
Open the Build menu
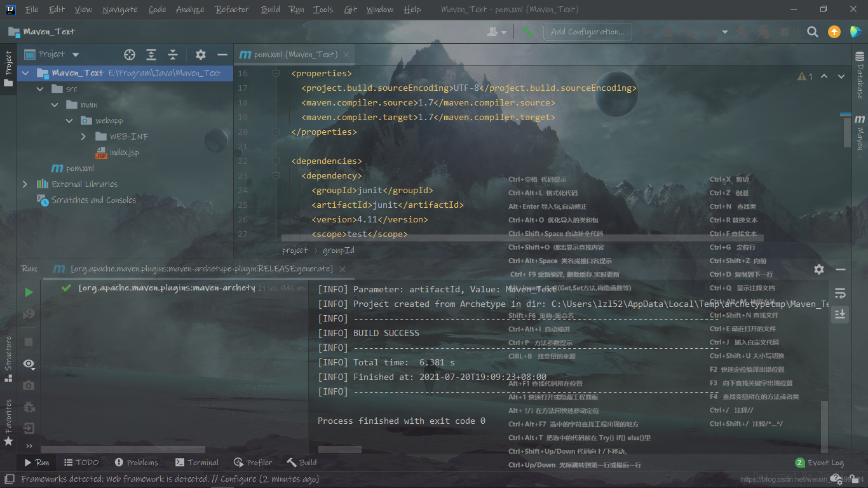point(270,10)
